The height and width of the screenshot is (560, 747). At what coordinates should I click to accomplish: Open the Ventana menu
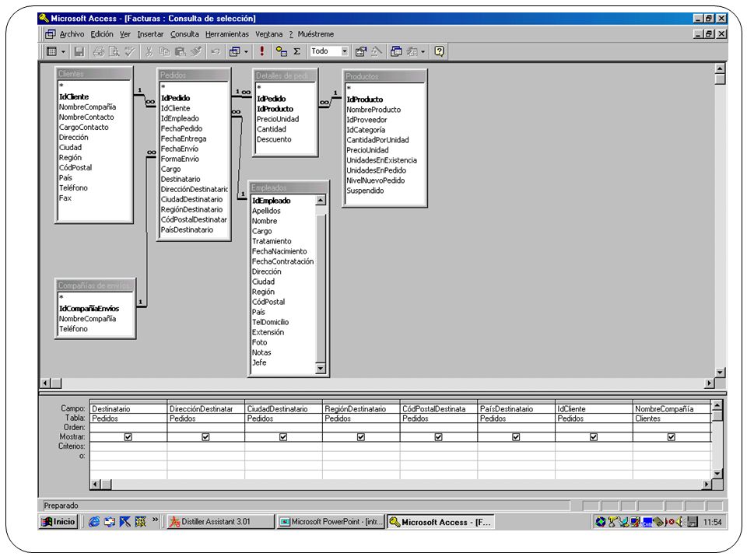tap(268, 34)
